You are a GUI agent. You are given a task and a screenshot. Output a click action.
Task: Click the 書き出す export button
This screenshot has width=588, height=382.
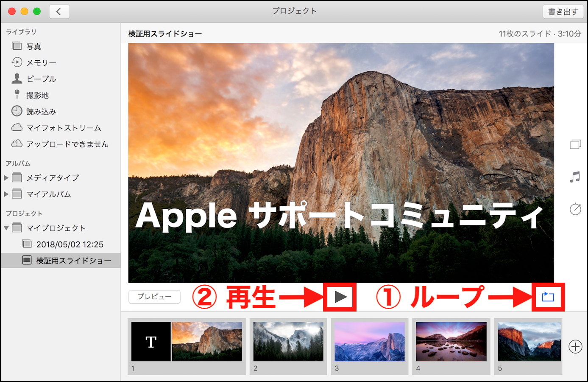pos(563,11)
